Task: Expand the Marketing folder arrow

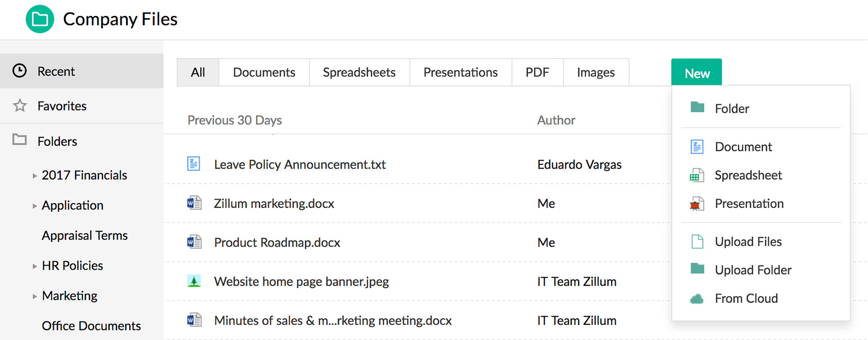Action: (x=35, y=296)
